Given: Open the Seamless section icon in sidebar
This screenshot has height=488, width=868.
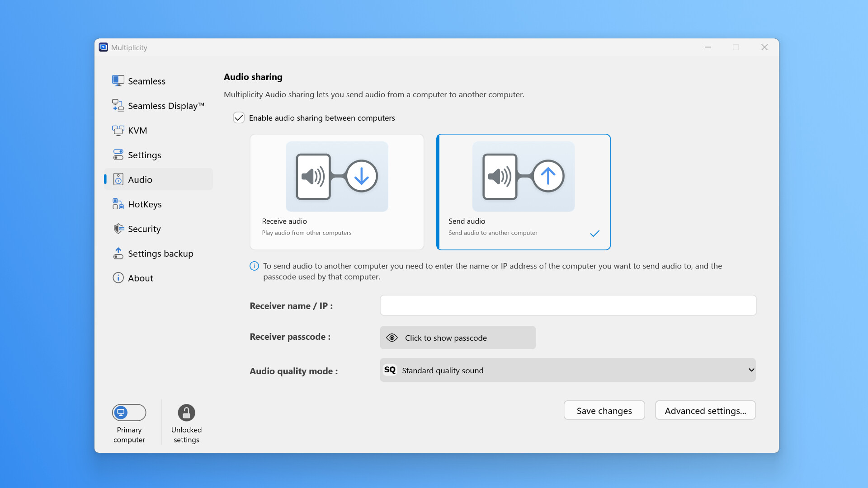Looking at the screenshot, I should click(x=118, y=80).
